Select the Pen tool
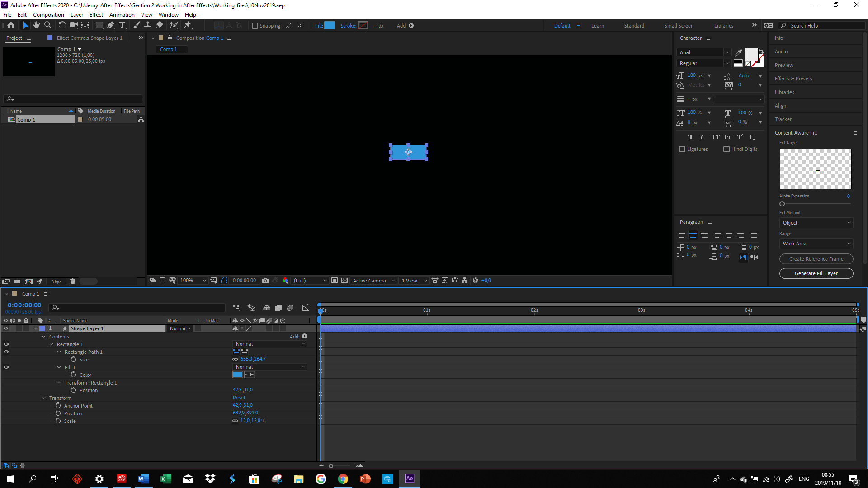 tap(111, 25)
